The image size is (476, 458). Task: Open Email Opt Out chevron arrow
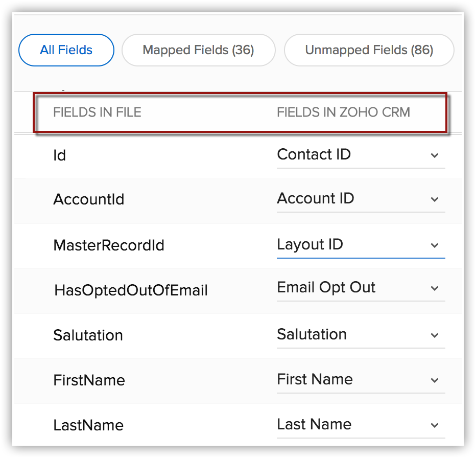coord(435,289)
